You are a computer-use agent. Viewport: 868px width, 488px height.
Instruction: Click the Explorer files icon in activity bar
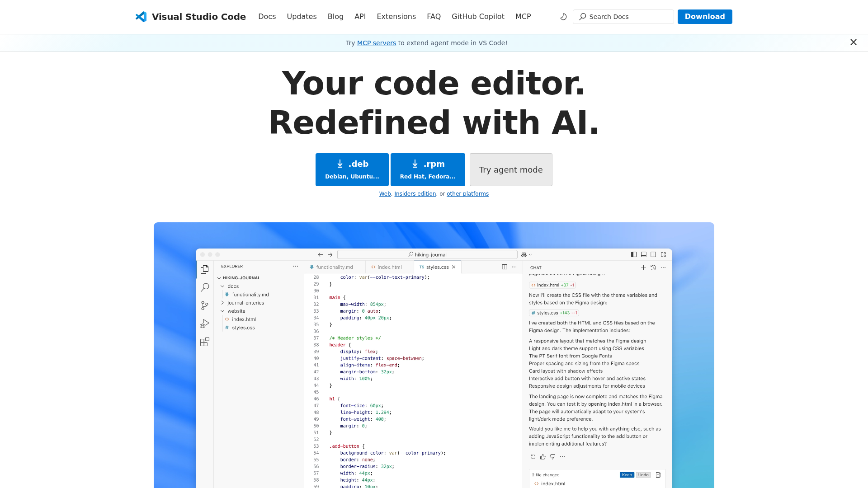point(205,269)
